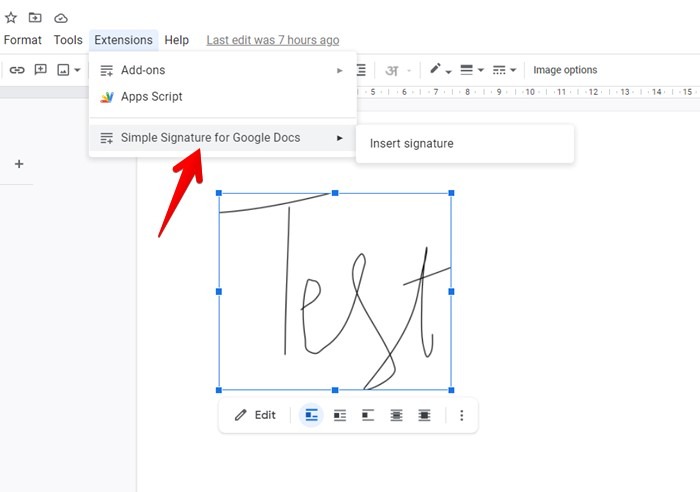700x492 pixels.
Task: Select Behind text option icon
Action: pyautogui.click(x=396, y=416)
